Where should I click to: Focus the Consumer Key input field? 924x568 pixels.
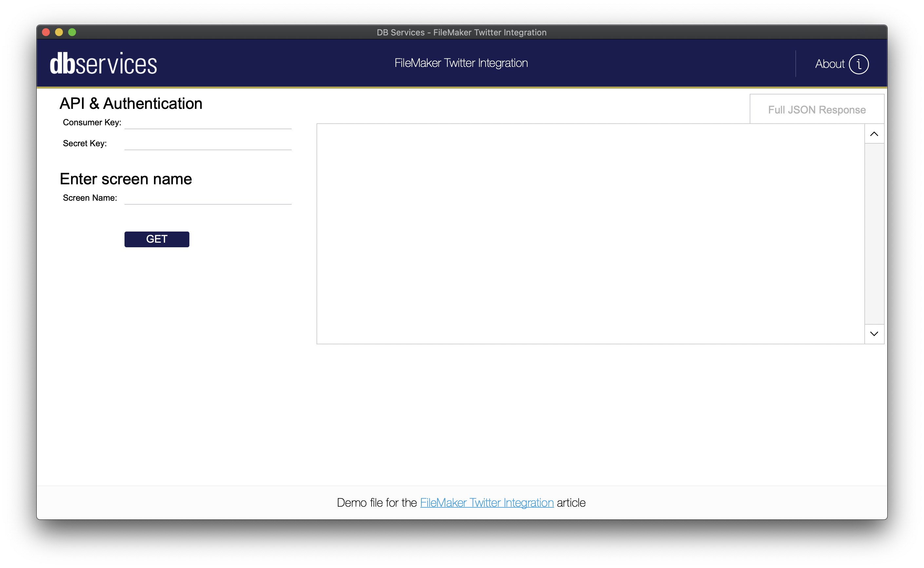208,122
